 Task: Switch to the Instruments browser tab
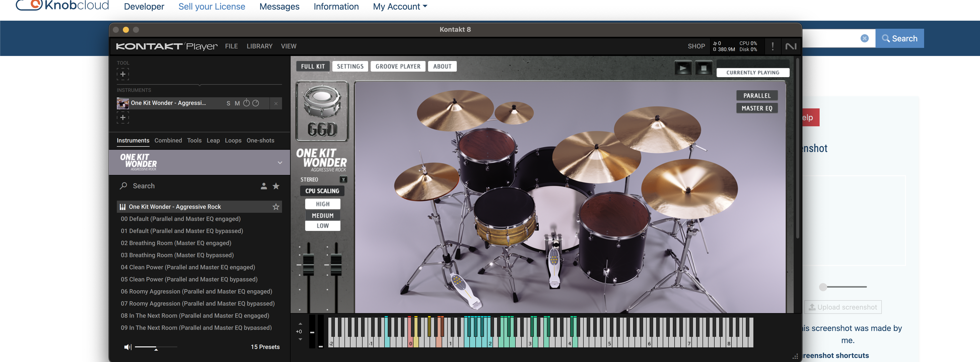133,141
